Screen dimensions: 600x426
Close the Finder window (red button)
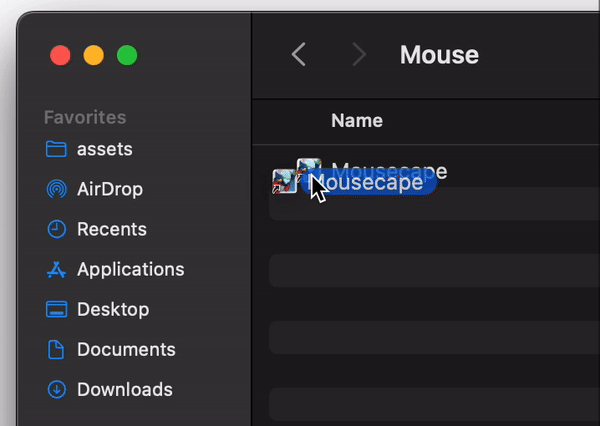(60, 55)
